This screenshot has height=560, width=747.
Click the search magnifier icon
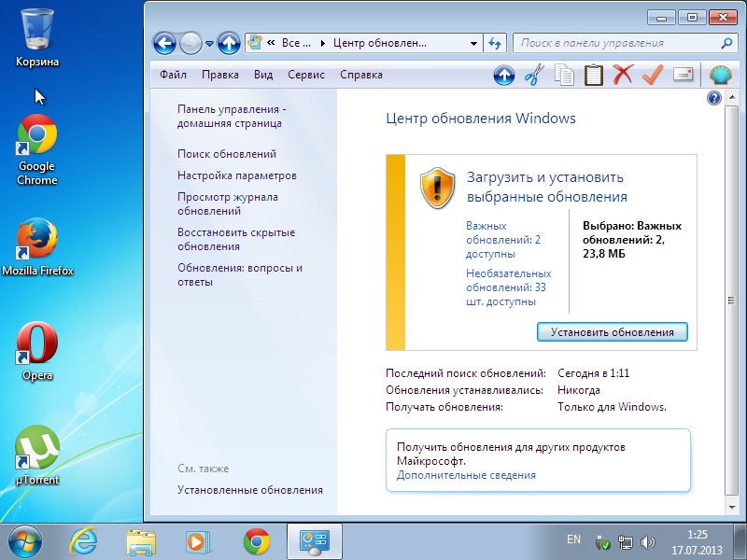click(726, 43)
